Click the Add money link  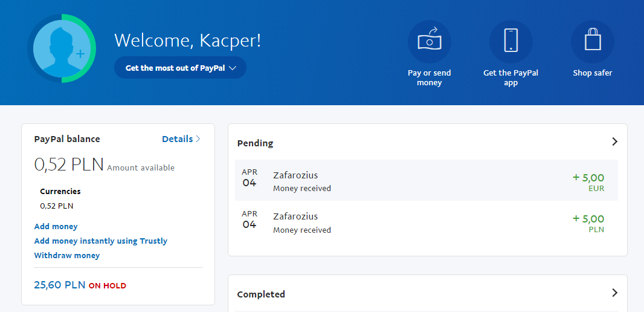tap(56, 227)
